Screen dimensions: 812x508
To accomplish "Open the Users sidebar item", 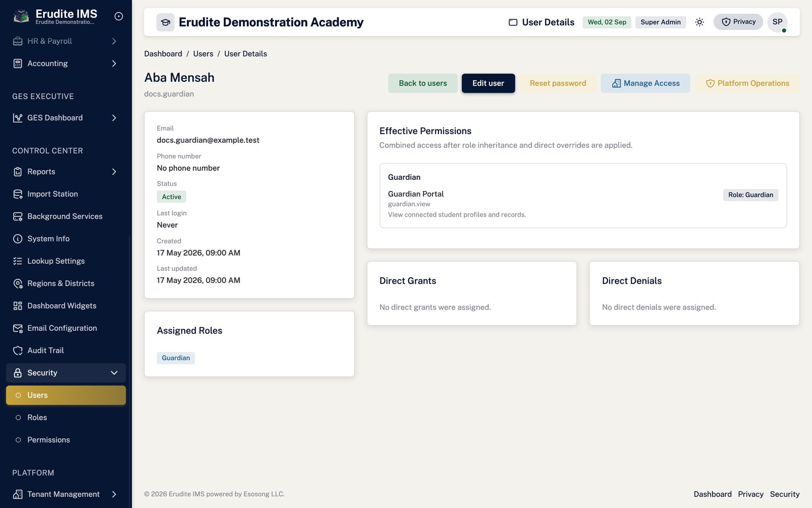I will click(66, 395).
